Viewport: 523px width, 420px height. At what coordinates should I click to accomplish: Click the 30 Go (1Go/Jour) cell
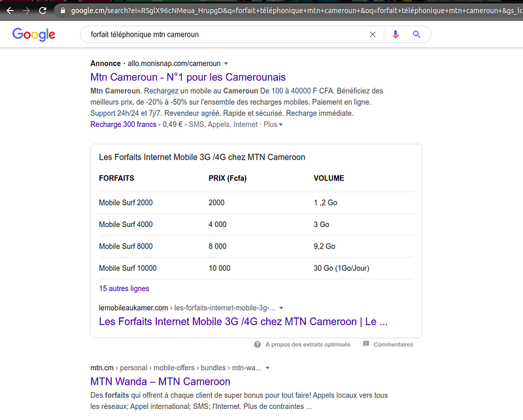(341, 268)
